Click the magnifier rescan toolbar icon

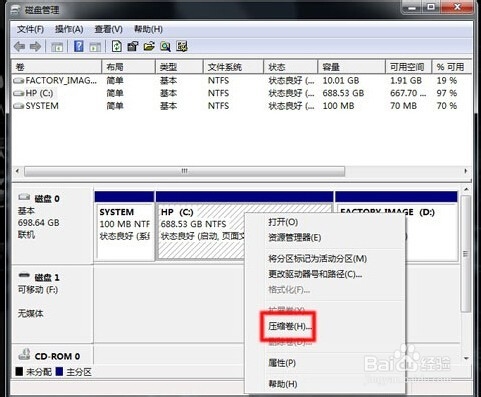click(165, 46)
